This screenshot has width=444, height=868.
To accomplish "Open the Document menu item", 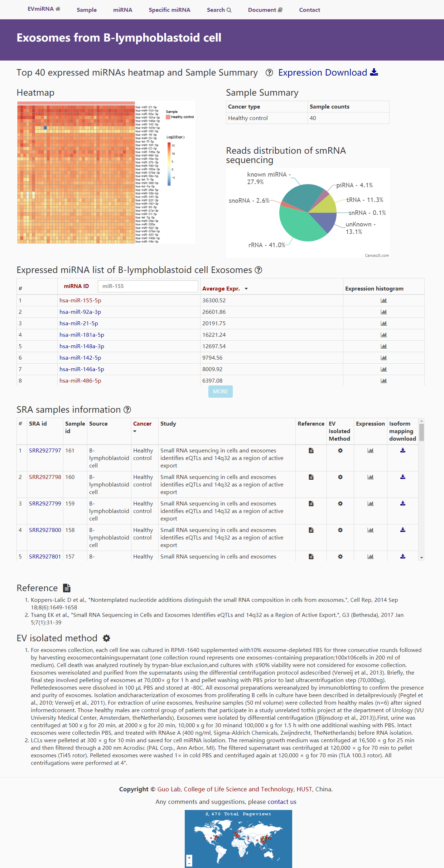I will pos(265,10).
